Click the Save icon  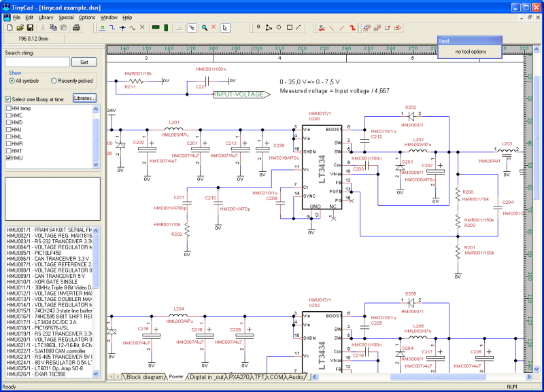click(30, 28)
